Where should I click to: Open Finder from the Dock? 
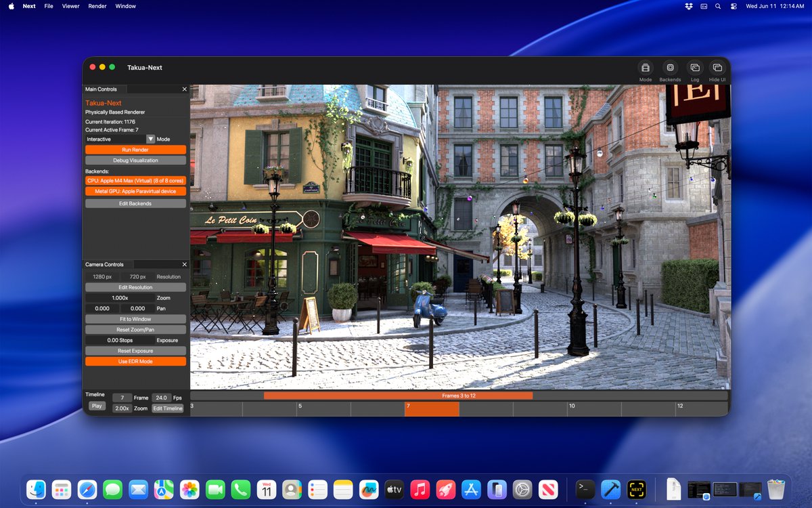pos(36,489)
